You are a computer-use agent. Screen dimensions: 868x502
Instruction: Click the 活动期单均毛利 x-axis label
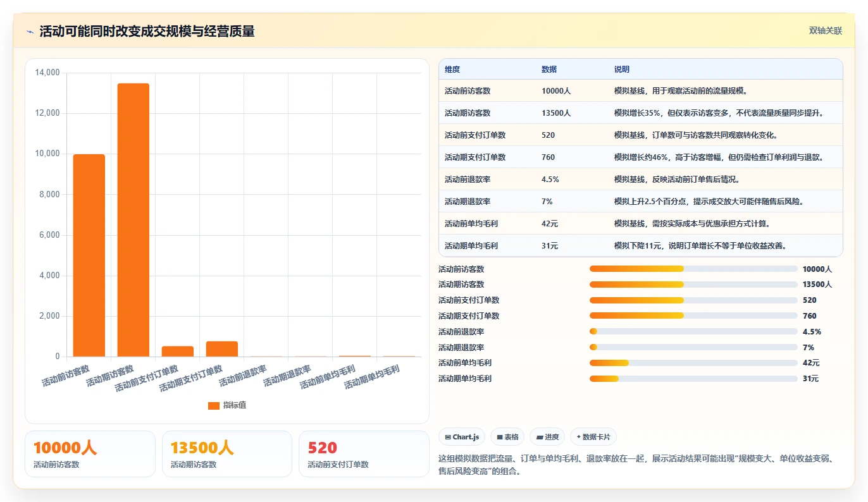(x=372, y=377)
